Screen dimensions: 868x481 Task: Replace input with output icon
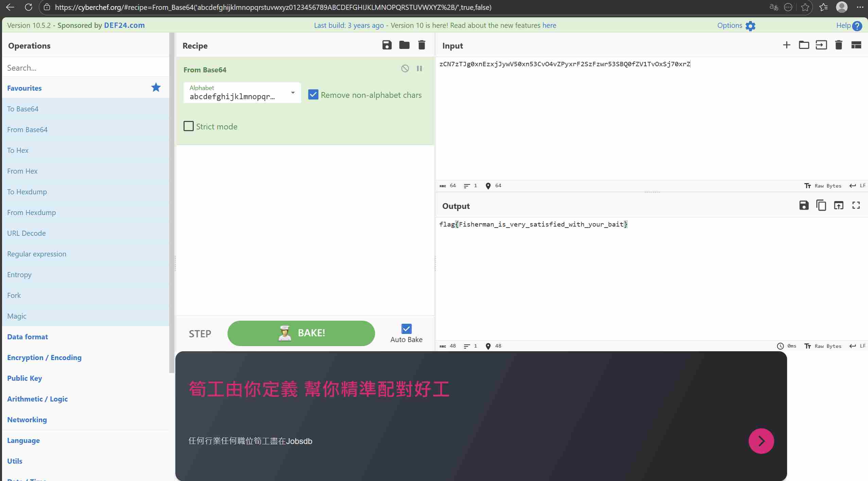click(x=838, y=206)
